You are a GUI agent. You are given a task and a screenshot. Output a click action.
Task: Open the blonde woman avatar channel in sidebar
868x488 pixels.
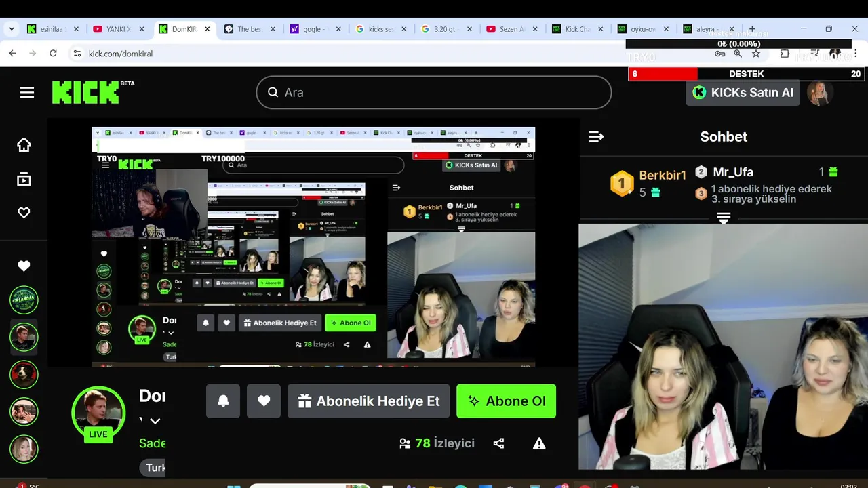pos(24,449)
